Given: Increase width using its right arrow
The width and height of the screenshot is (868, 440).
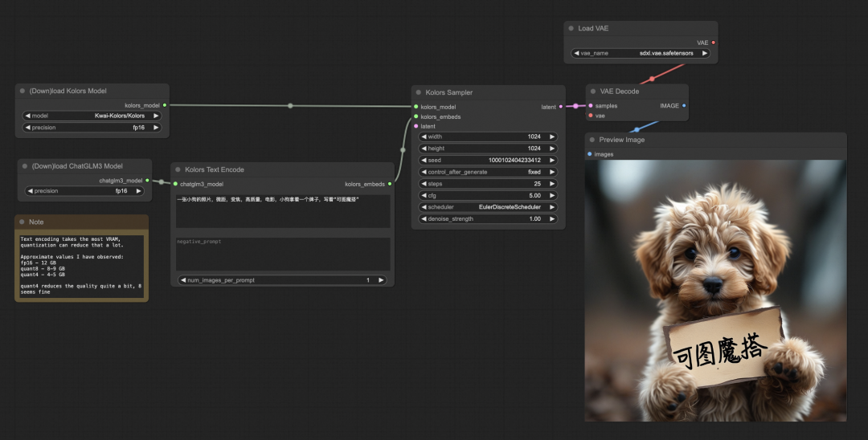Looking at the screenshot, I should tap(552, 136).
